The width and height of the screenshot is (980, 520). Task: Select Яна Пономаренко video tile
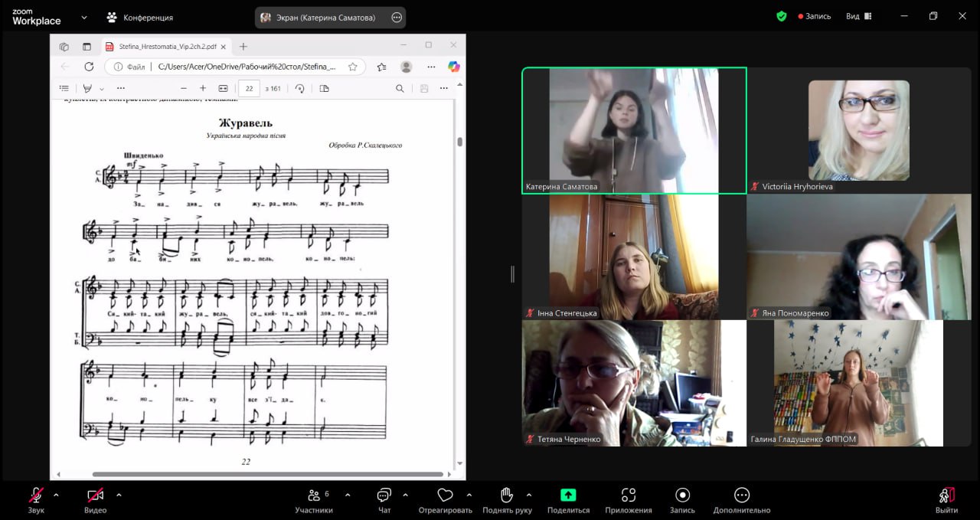click(x=859, y=257)
